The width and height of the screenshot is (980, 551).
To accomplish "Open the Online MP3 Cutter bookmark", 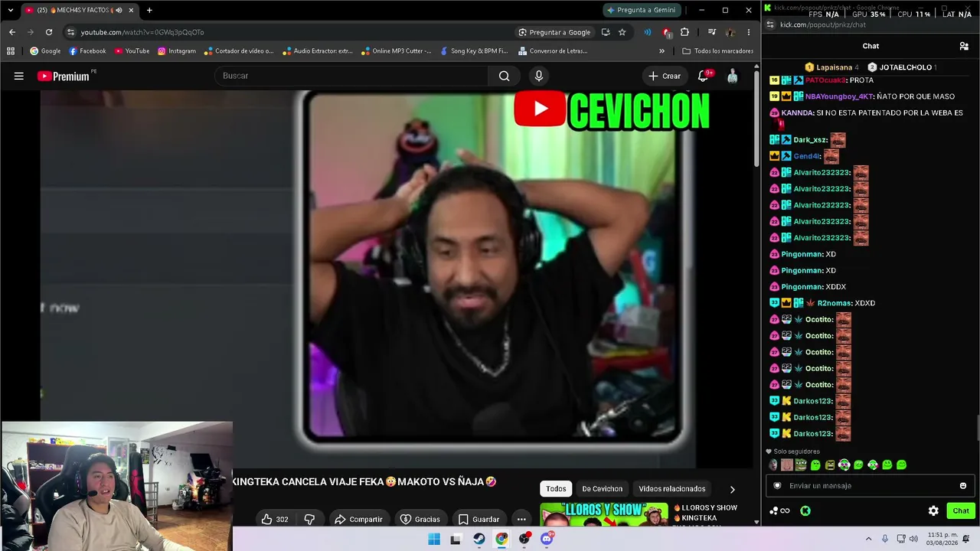I will click(397, 51).
